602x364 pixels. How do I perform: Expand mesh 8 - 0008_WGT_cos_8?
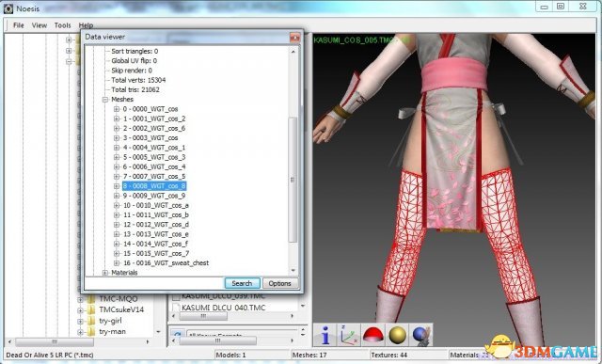tap(117, 186)
